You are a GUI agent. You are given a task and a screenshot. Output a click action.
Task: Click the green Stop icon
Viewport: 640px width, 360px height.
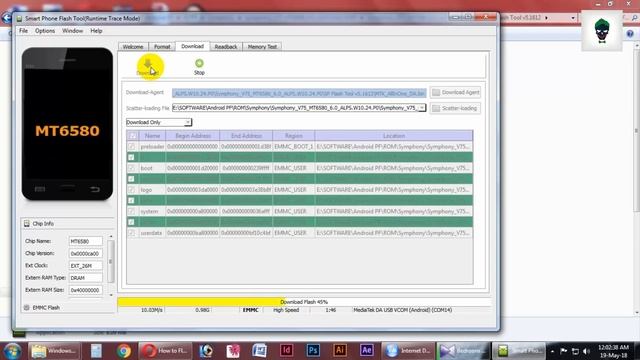pos(199,63)
